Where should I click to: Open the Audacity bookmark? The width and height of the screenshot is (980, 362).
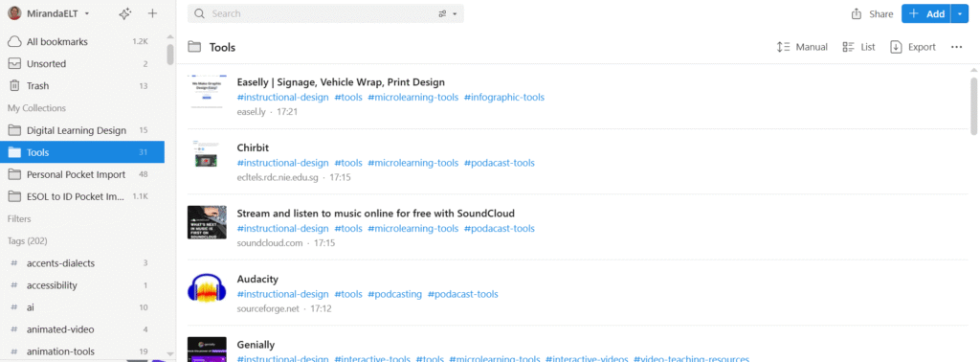[x=257, y=279]
